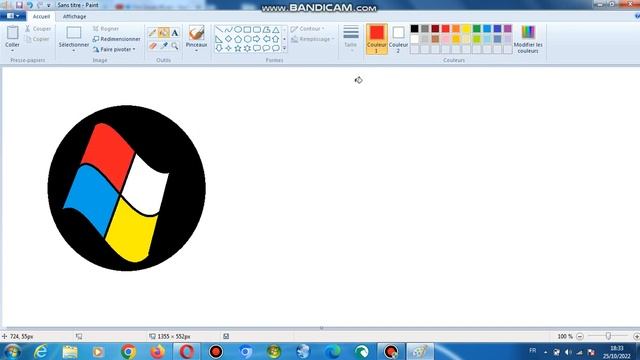Pick the purple color swatch
This screenshot has width=640, height=360.
click(x=508, y=29)
